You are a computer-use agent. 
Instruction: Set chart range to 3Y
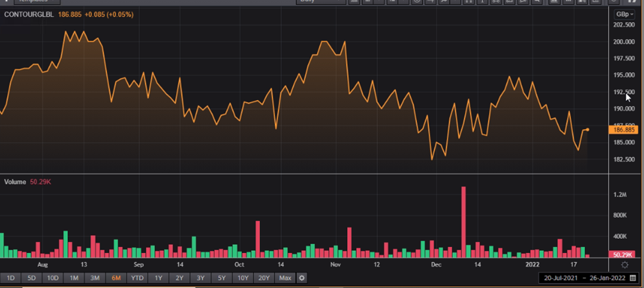pyautogui.click(x=200, y=278)
